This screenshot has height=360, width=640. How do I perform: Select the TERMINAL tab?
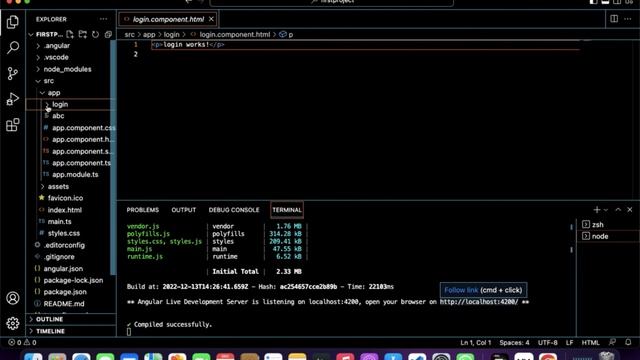click(287, 210)
